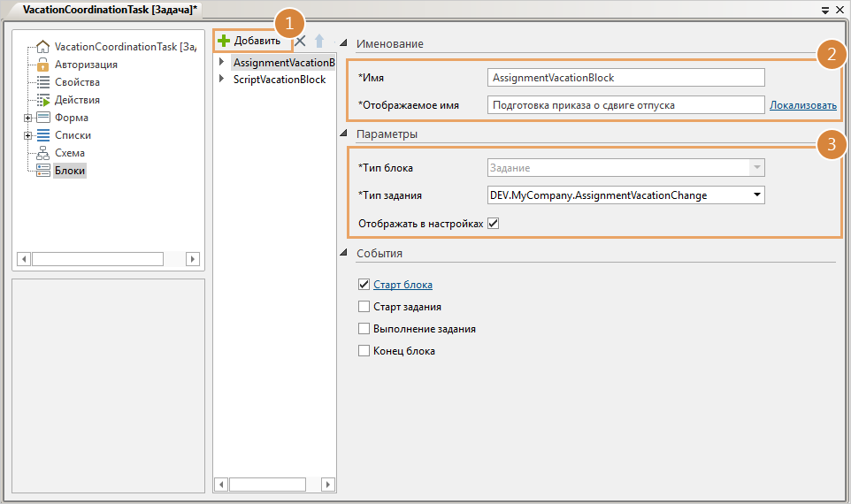
Task: Select Списки item in the tree
Action: [73, 135]
